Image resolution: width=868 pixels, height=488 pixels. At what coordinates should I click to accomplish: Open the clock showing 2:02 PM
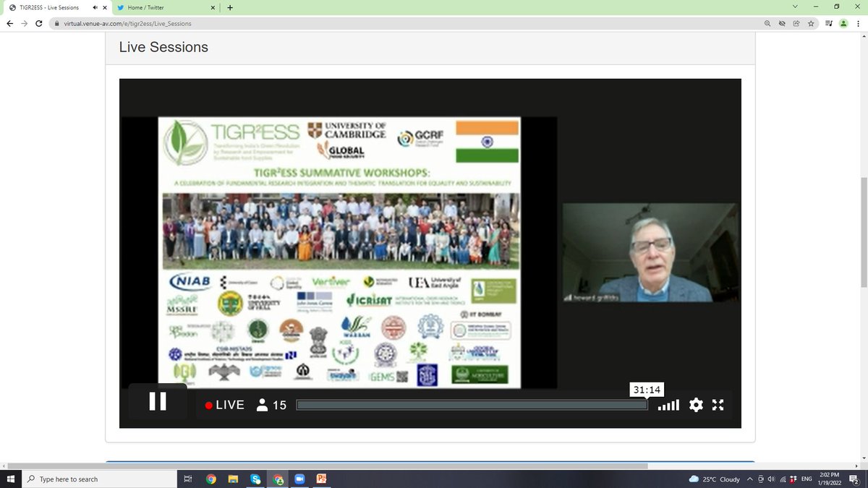tap(830, 479)
